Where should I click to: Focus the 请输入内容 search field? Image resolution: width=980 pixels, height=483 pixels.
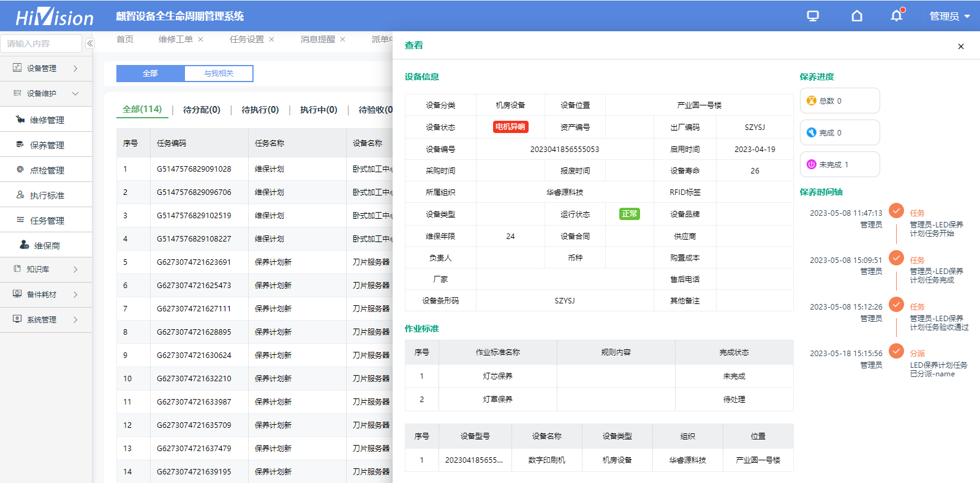coord(41,44)
